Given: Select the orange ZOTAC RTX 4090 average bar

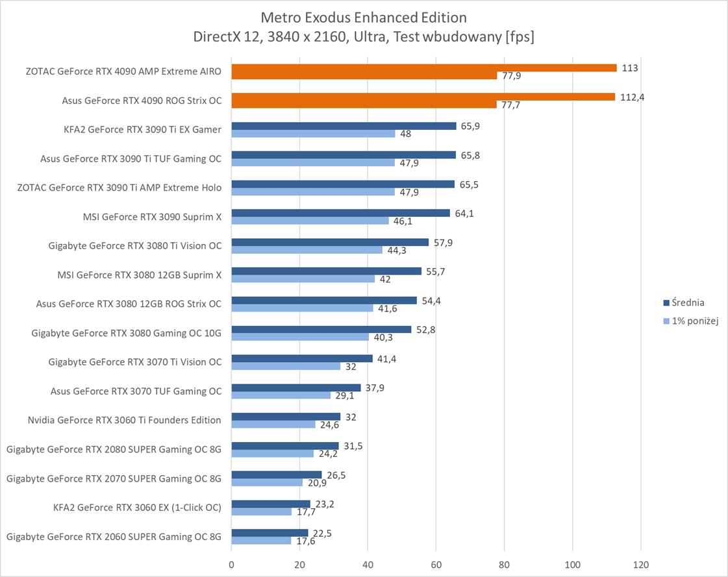Looking at the screenshot, I should coord(423,68).
